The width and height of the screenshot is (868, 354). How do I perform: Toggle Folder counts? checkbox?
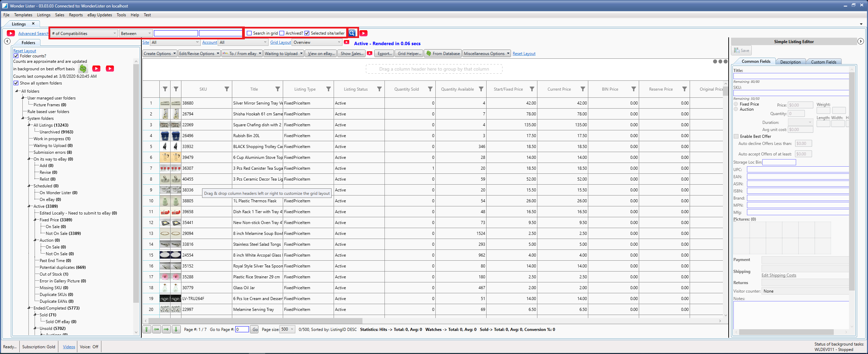click(16, 56)
